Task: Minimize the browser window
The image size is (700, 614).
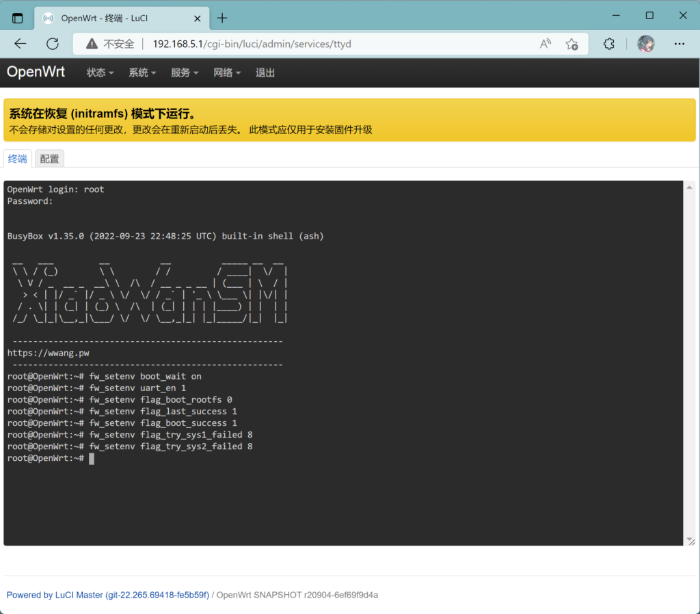Action: (616, 16)
